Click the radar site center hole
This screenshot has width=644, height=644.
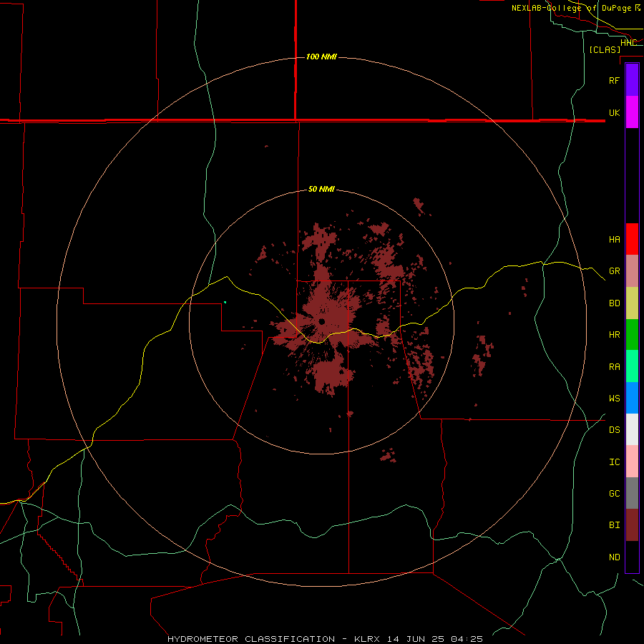(322, 321)
